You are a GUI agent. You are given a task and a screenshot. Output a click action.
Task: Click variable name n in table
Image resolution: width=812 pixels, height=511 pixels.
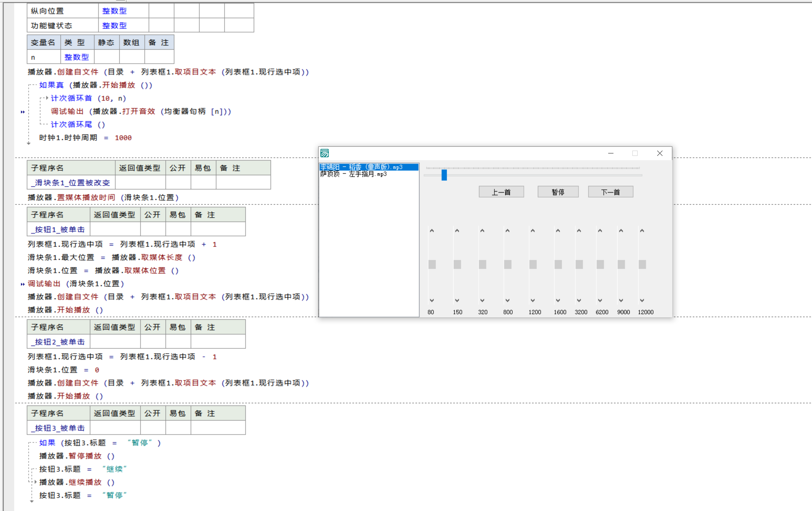pyautogui.click(x=33, y=57)
